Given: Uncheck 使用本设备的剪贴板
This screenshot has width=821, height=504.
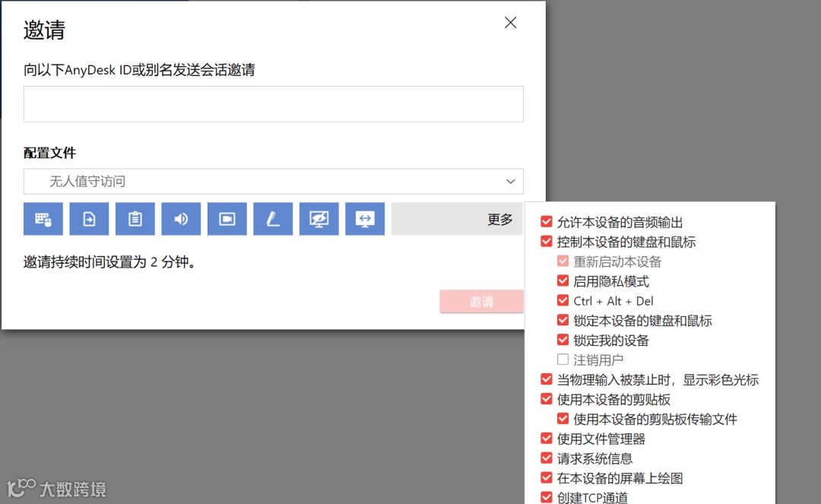Looking at the screenshot, I should (546, 399).
